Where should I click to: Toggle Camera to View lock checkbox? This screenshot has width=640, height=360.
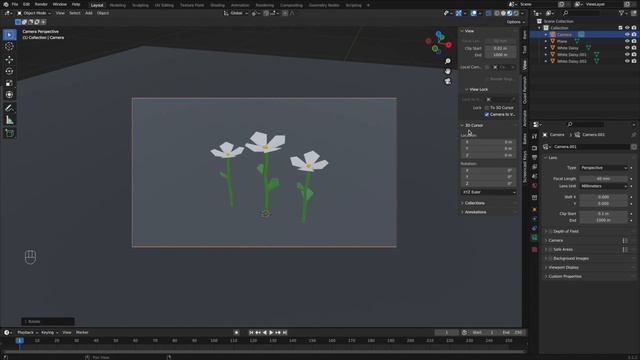[x=487, y=115]
